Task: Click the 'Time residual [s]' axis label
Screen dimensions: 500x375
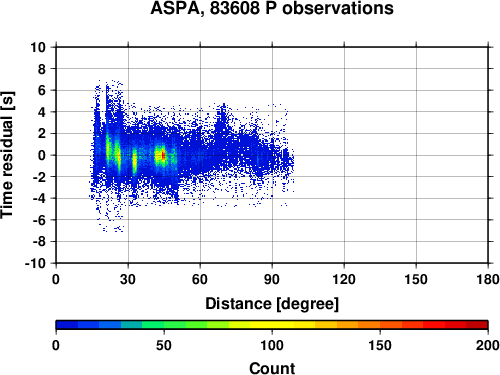Action: (x=7, y=155)
